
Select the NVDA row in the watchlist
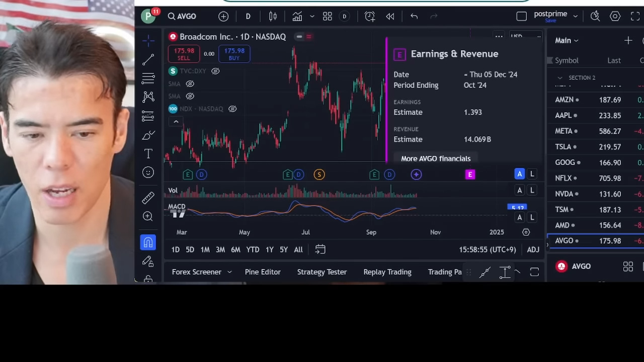pos(594,194)
